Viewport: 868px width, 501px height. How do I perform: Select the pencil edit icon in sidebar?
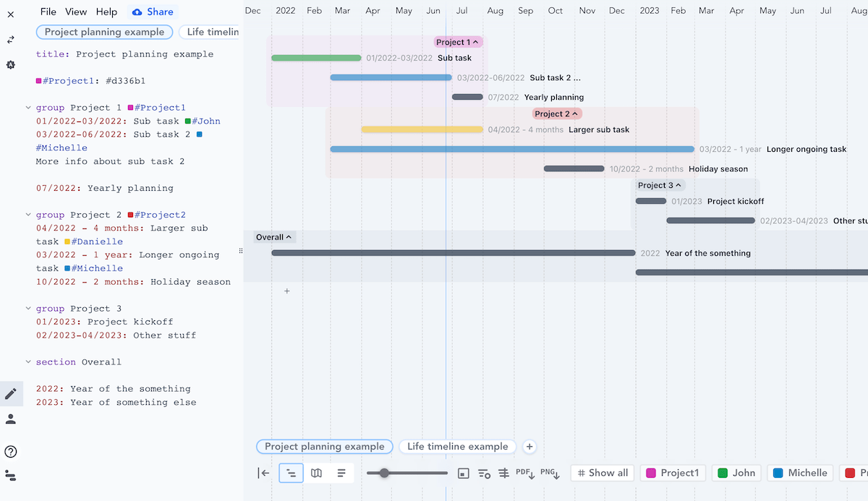click(12, 394)
